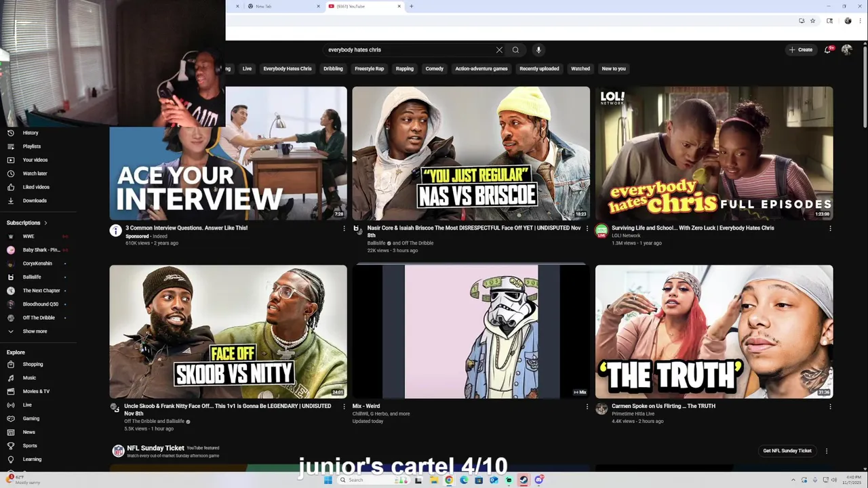Open News under Explore

tap(29, 432)
